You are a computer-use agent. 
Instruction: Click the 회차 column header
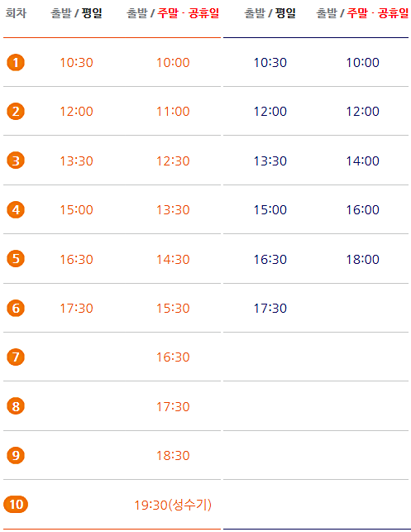click(x=16, y=13)
